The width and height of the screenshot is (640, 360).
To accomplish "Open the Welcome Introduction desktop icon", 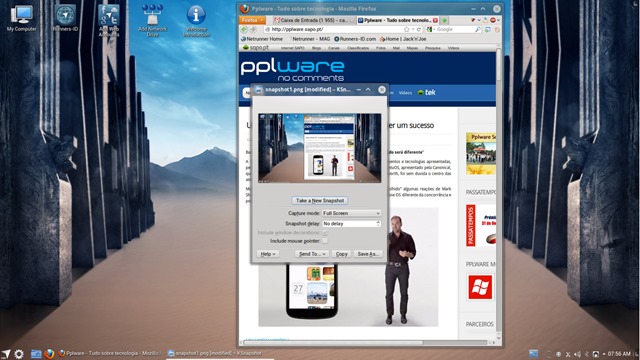I will click(196, 20).
